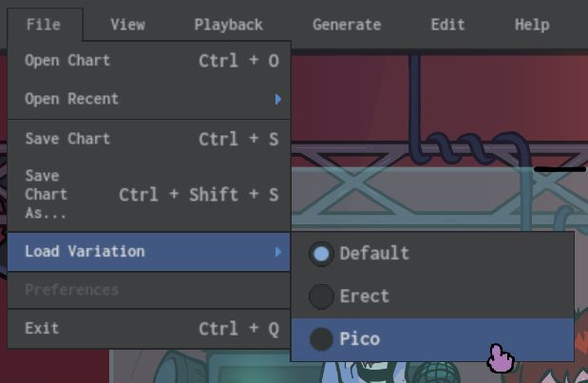Click Exit in the File menu
The width and height of the screenshot is (588, 383).
(x=42, y=328)
